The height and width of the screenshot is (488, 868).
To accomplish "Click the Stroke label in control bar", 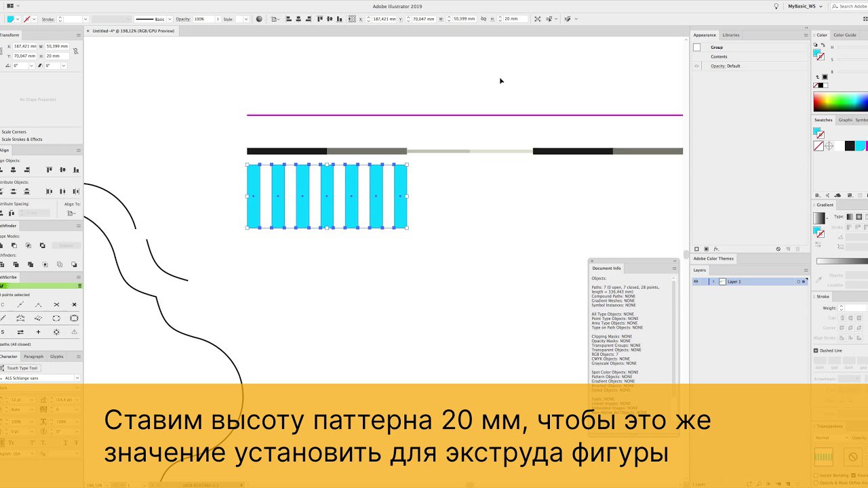I will tap(48, 19).
